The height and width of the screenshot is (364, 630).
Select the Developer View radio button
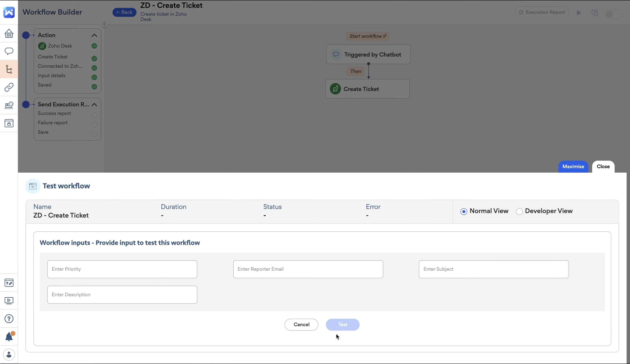pyautogui.click(x=519, y=211)
